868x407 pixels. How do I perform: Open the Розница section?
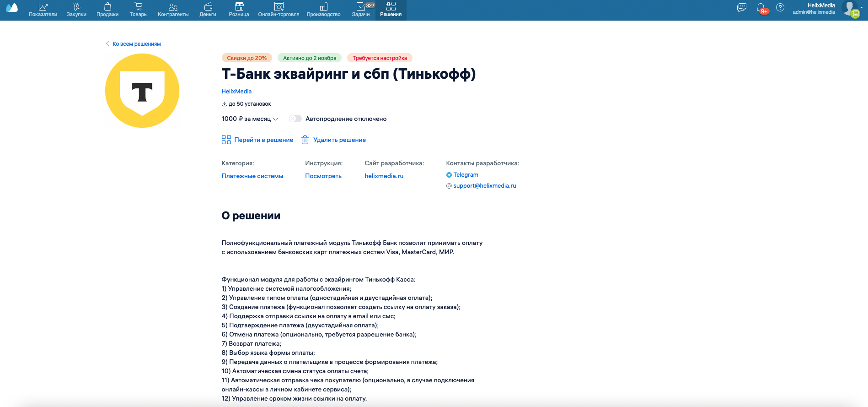pos(239,10)
